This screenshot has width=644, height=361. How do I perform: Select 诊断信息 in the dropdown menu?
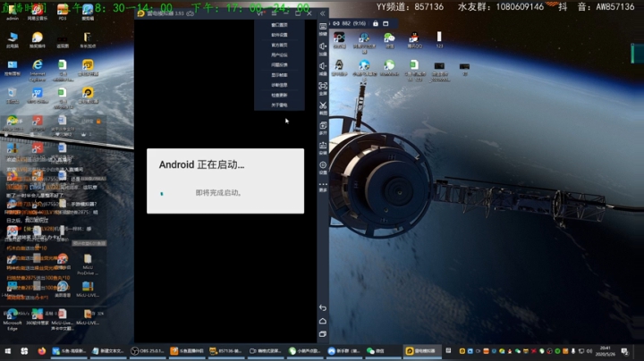point(279,85)
